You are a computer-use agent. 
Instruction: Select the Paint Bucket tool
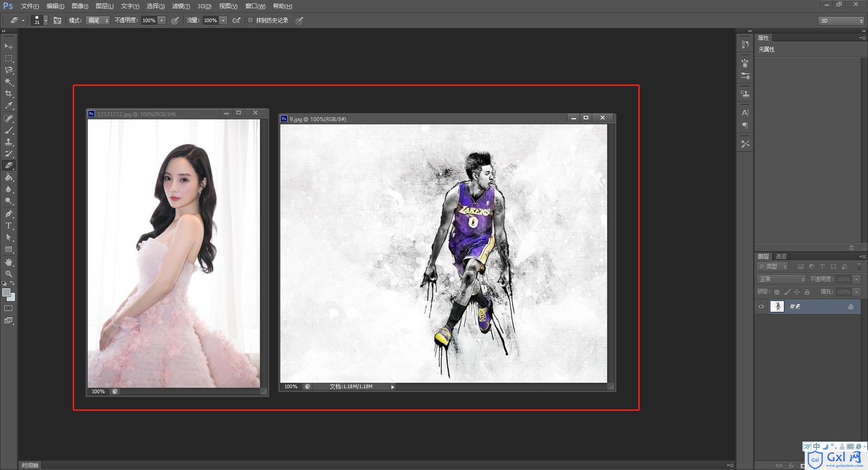tap(9, 177)
